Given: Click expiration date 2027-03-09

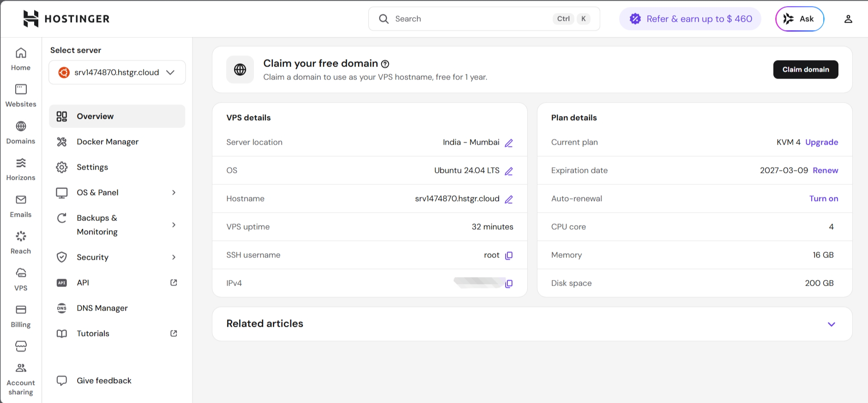Looking at the screenshot, I should coord(784,171).
